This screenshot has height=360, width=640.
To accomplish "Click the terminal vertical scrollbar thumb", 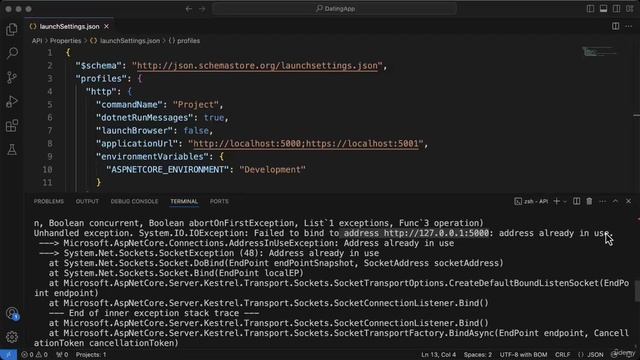I will point(637,291).
